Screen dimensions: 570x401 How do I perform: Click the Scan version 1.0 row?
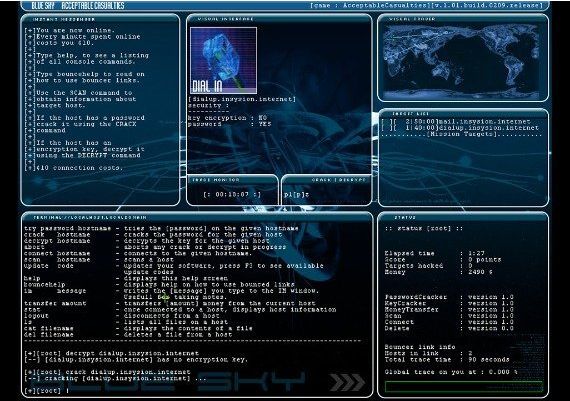tap(449, 316)
